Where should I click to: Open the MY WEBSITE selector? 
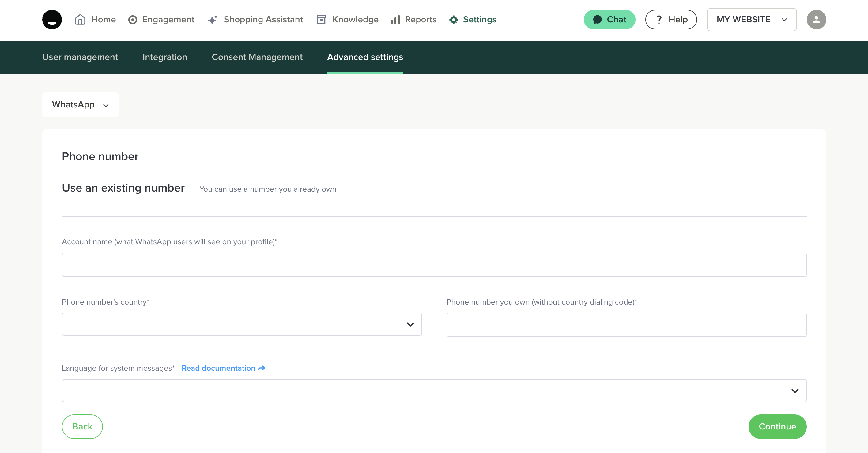coord(751,20)
